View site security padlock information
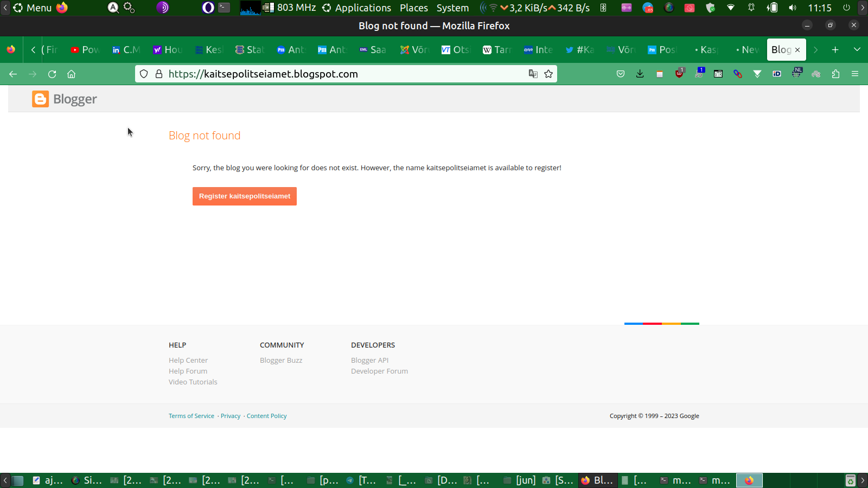The width and height of the screenshot is (868, 488). (159, 74)
